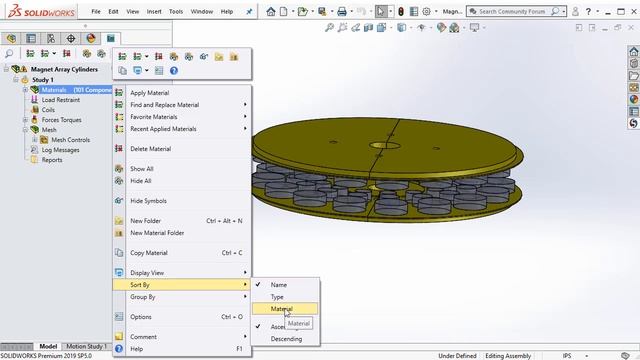Rebuild the model with the traffic light icon
This screenshot has width=640, height=360.
click(401, 11)
